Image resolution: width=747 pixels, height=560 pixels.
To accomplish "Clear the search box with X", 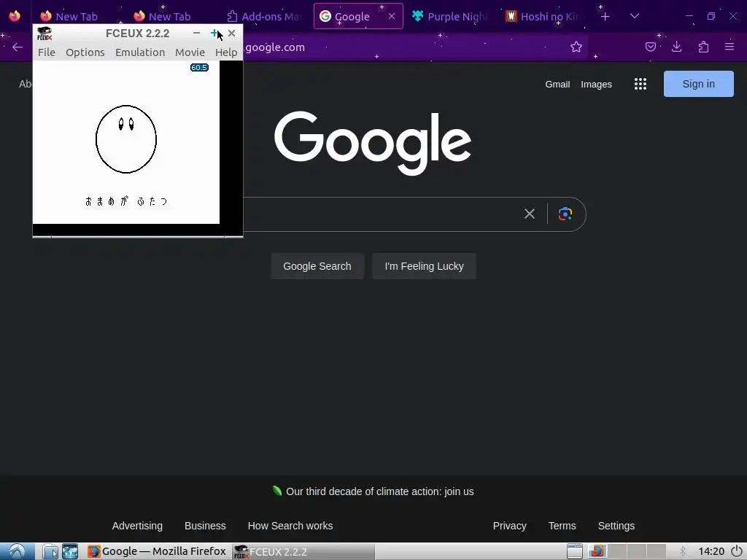I will 530,214.
